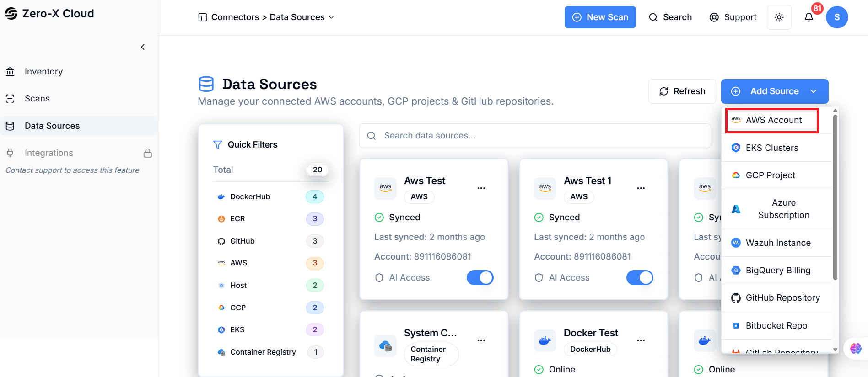Click the lock icon next to Integrations

coord(148,153)
